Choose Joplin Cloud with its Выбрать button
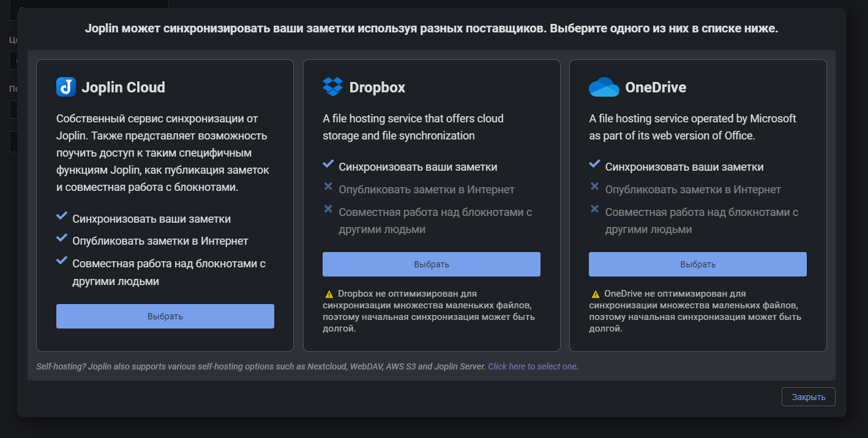The width and height of the screenshot is (868, 438). tap(165, 316)
